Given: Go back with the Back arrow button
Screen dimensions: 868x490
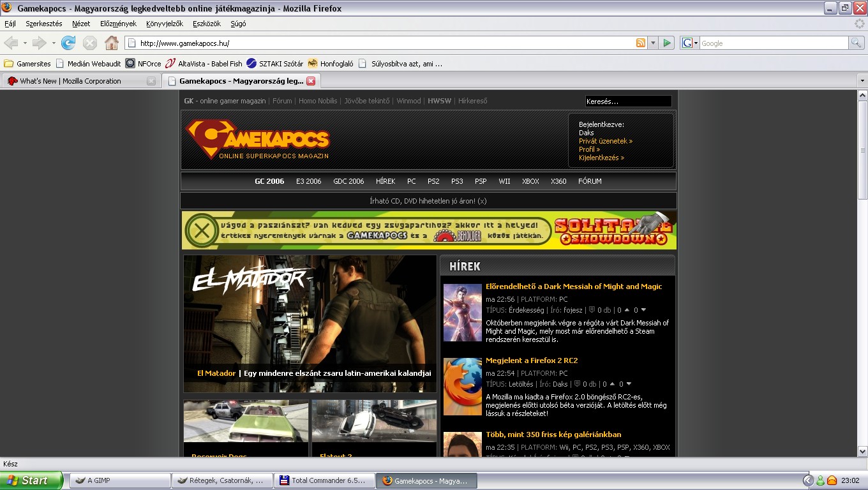Looking at the screenshot, I should click(11, 43).
